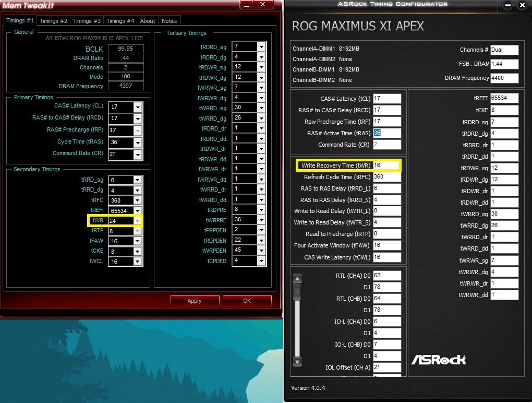Open the tRTP dropdown in Mem TweakIt
The width and height of the screenshot is (532, 403).
[x=137, y=231]
